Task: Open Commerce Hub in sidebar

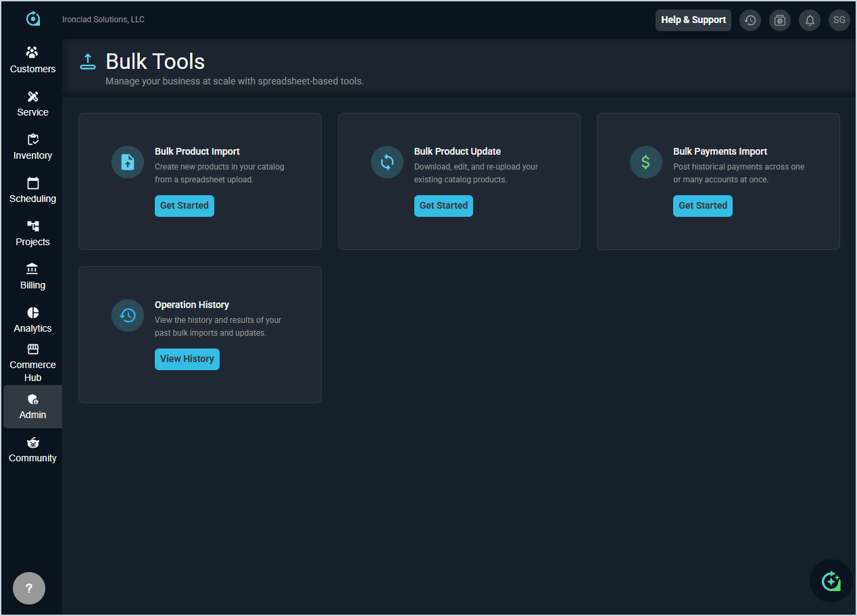Action: coord(32,363)
